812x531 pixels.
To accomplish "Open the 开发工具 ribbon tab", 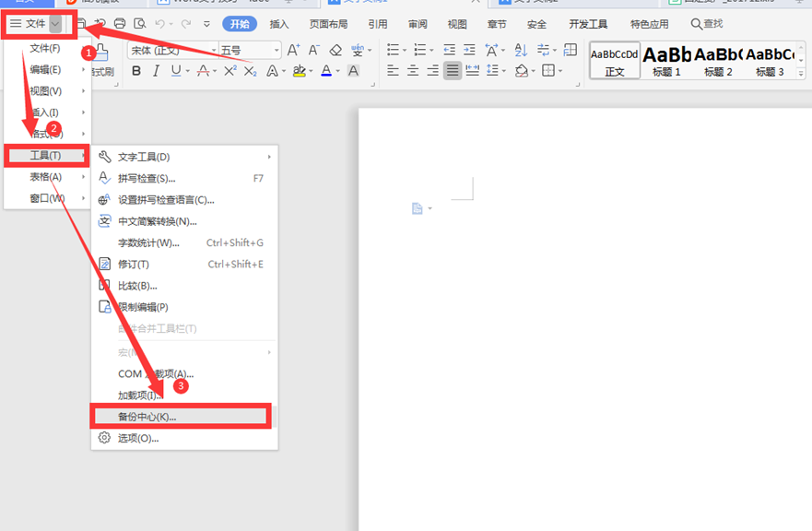I will coord(588,24).
